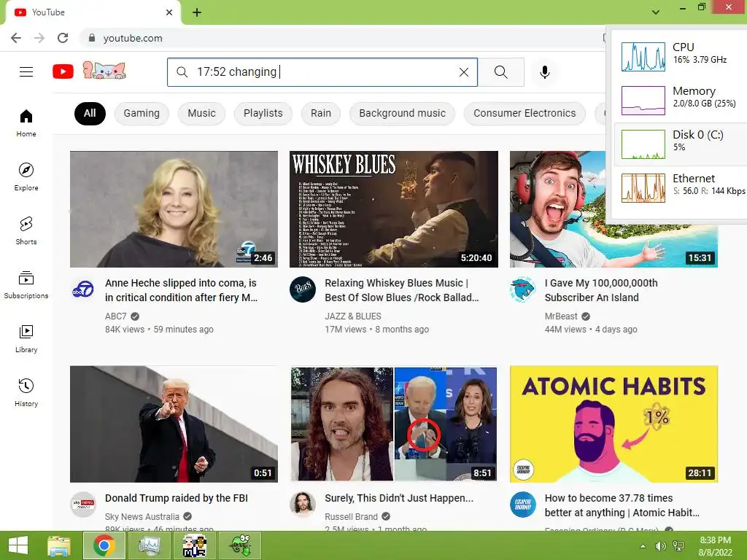Select the Rain filter chip

click(x=321, y=113)
